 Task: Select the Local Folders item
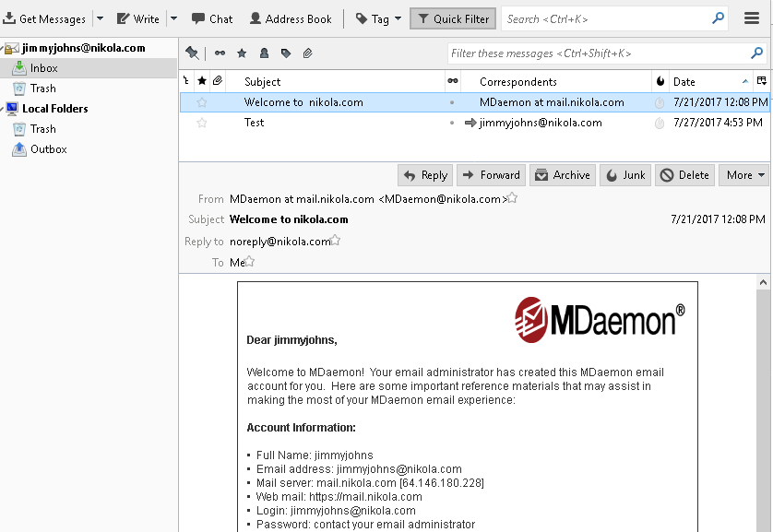point(54,109)
